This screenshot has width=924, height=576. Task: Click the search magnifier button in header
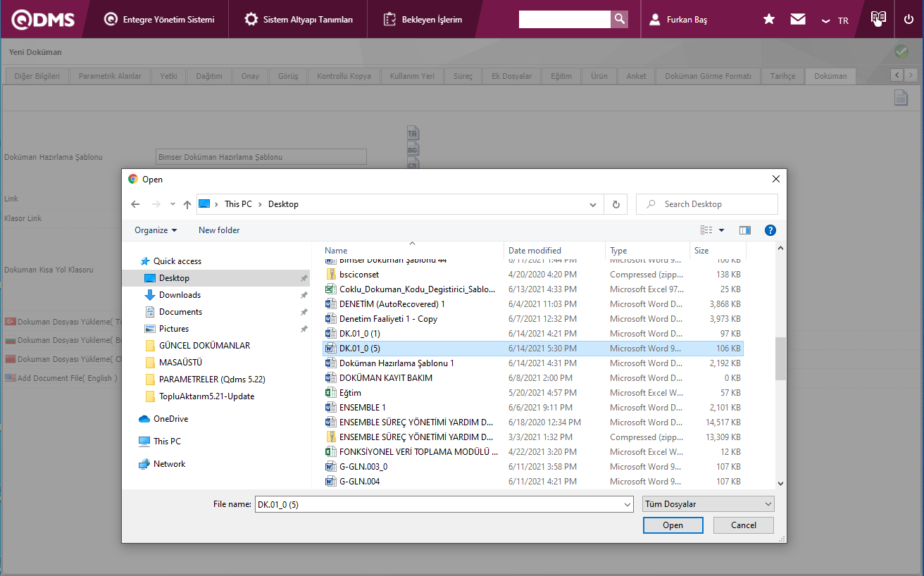[619, 19]
